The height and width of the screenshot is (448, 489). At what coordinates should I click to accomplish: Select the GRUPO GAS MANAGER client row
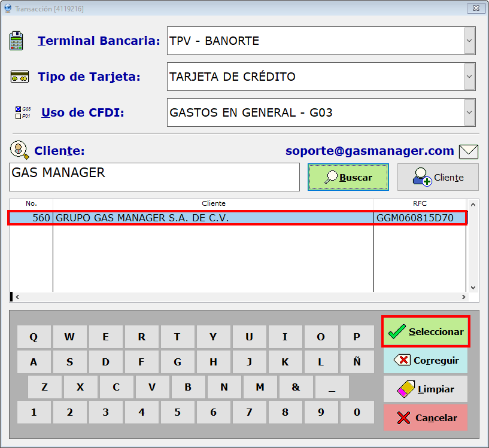pyautogui.click(x=213, y=218)
